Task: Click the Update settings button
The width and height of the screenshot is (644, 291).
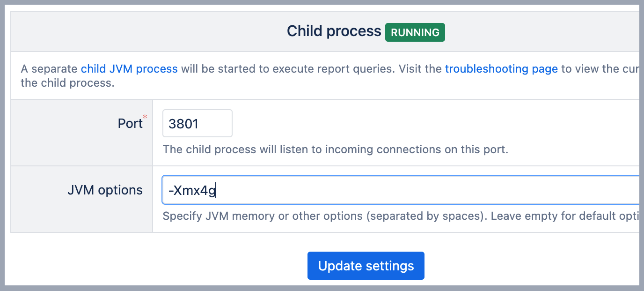Action: click(x=366, y=266)
